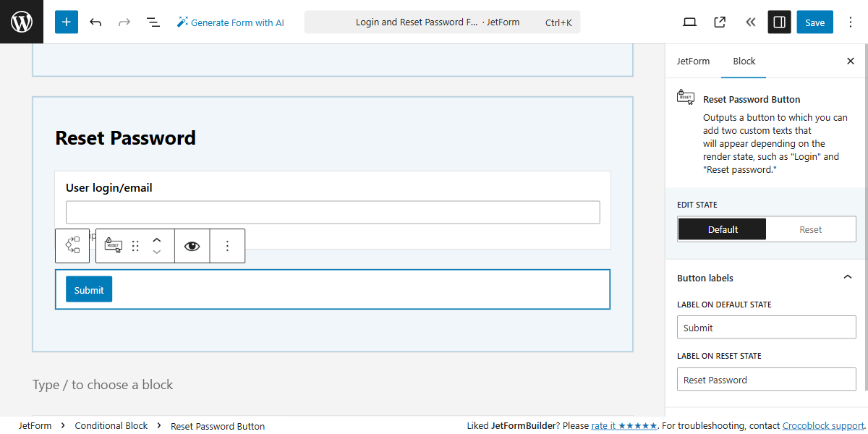Click the Redo arrow icon
The image size is (868, 434).
coord(124,22)
